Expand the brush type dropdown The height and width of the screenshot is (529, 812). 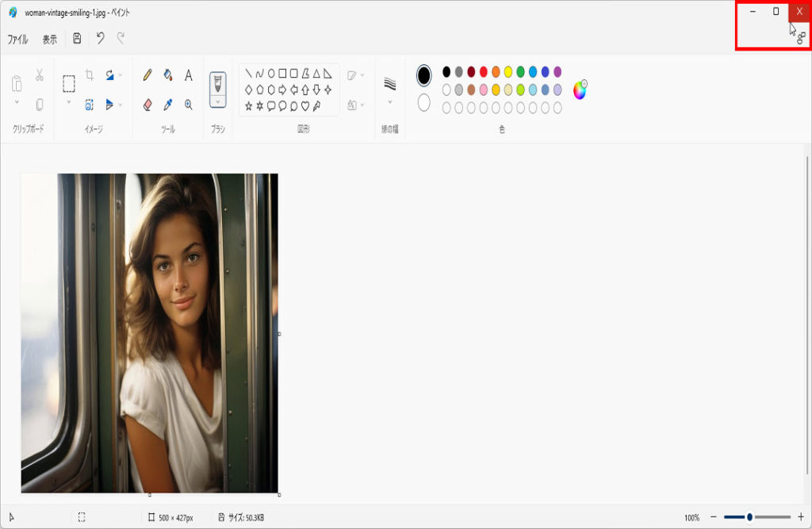coord(217,102)
